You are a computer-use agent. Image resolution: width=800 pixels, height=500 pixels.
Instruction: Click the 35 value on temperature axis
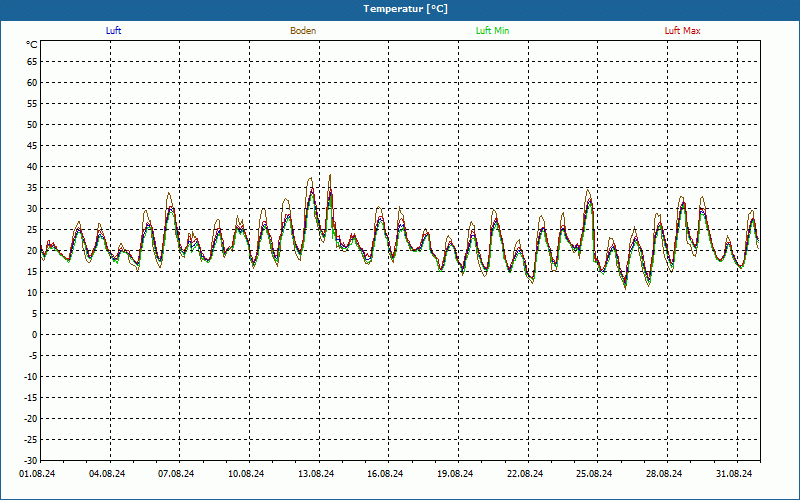[32, 188]
